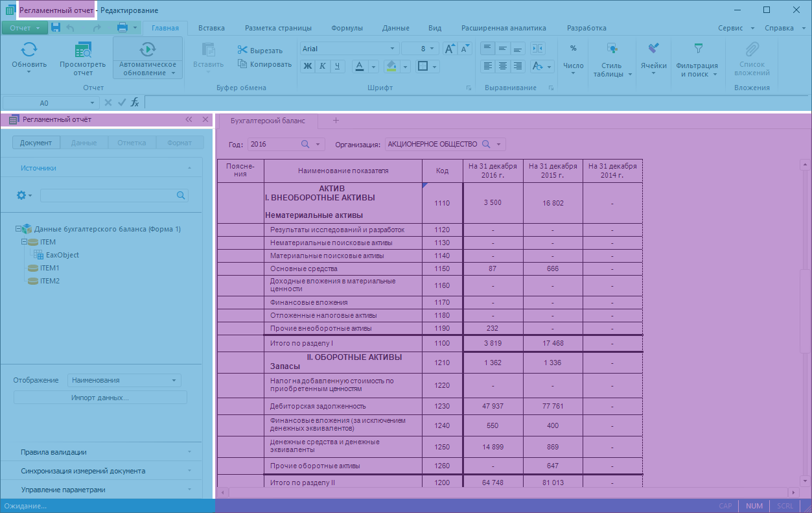The height and width of the screenshot is (513, 812).
Task: Open the Фильтрация и поиск funnel tool
Action: pyautogui.click(x=697, y=49)
